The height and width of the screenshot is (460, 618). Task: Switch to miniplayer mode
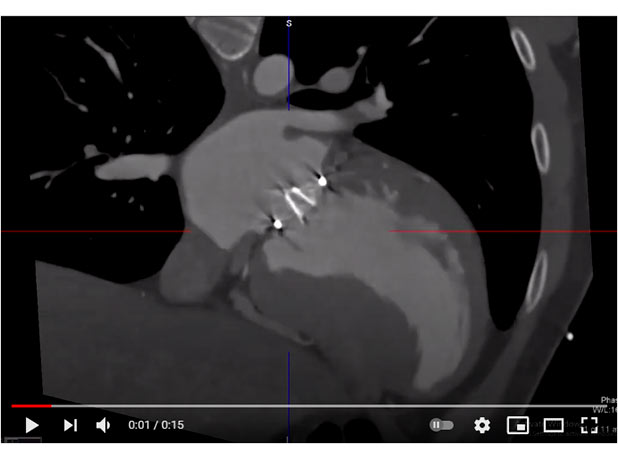pyautogui.click(x=517, y=425)
